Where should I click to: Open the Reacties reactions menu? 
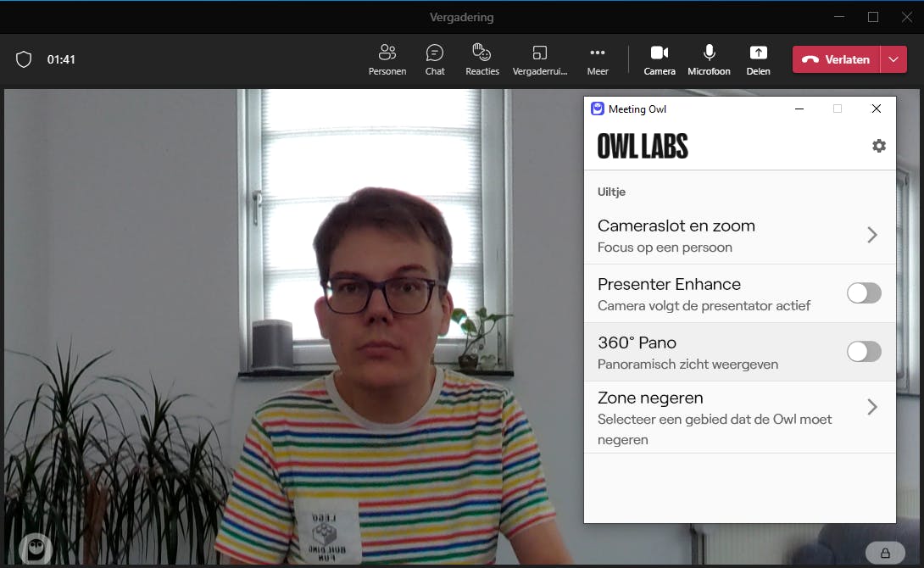(482, 59)
